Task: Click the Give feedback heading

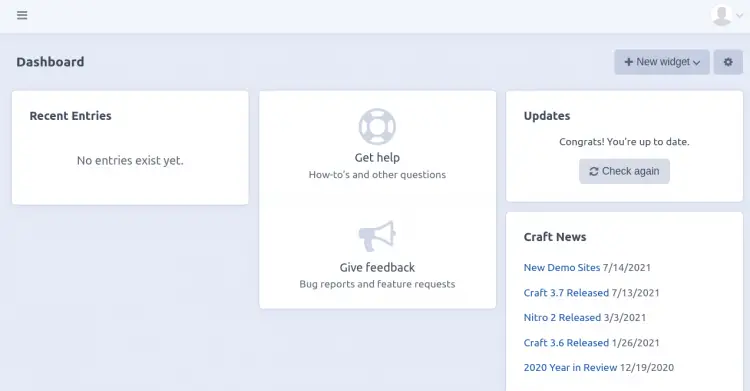Action: click(377, 268)
